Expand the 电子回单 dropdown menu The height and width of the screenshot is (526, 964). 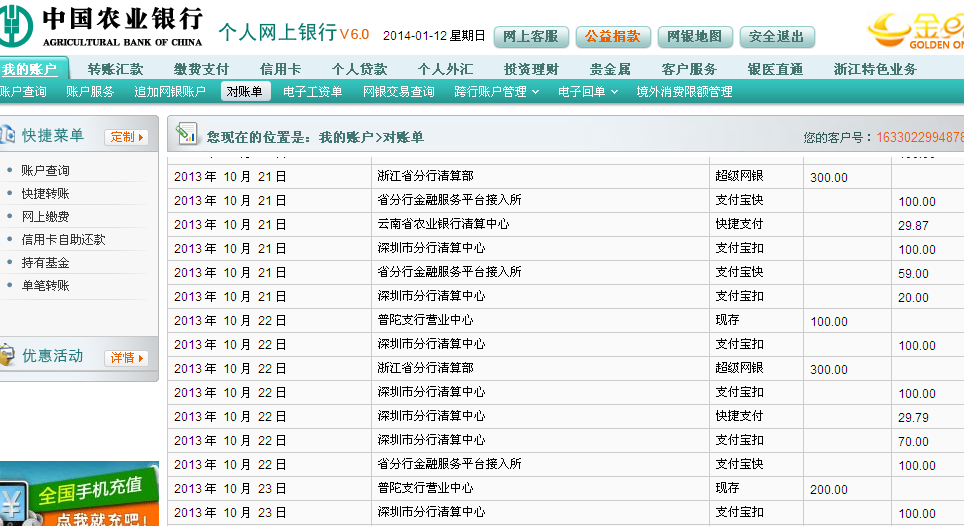pyautogui.click(x=587, y=92)
